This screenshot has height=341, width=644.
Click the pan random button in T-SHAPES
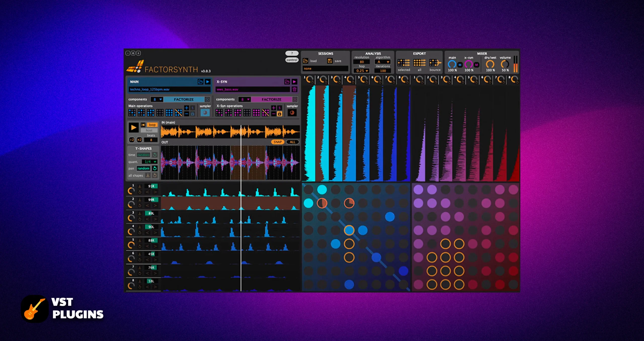coord(143,168)
